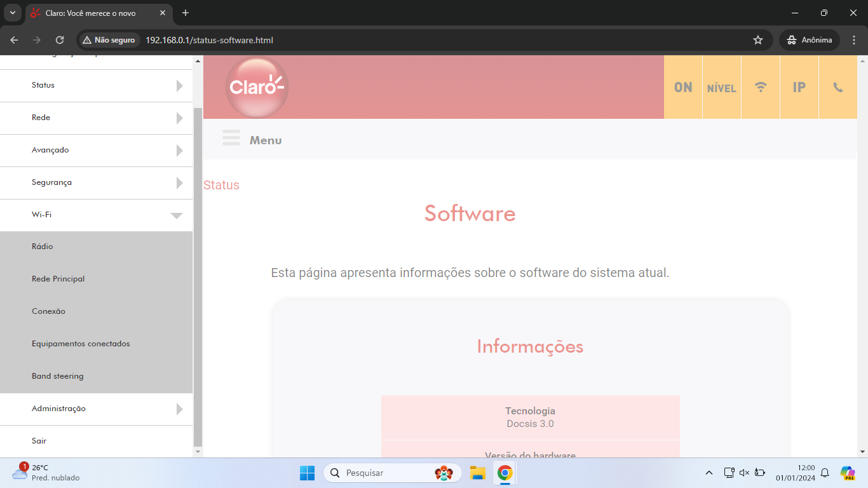Click the Chrome taskbar icon

(x=505, y=473)
